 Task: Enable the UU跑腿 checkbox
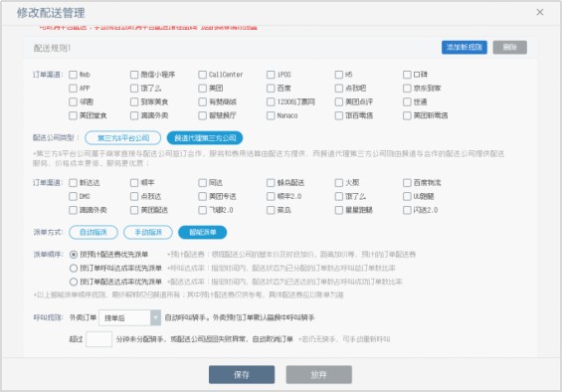pyautogui.click(x=407, y=196)
